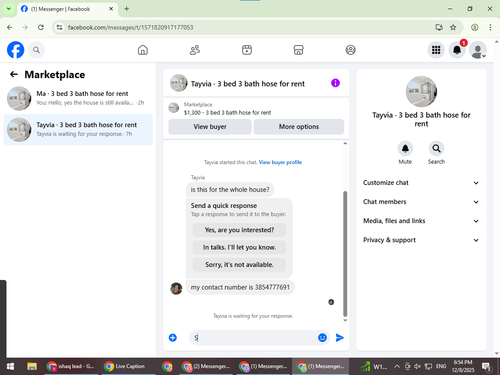This screenshot has height=375, width=500.
Task: Click the Marketplace listing $1,300 row
Action: coord(256,108)
